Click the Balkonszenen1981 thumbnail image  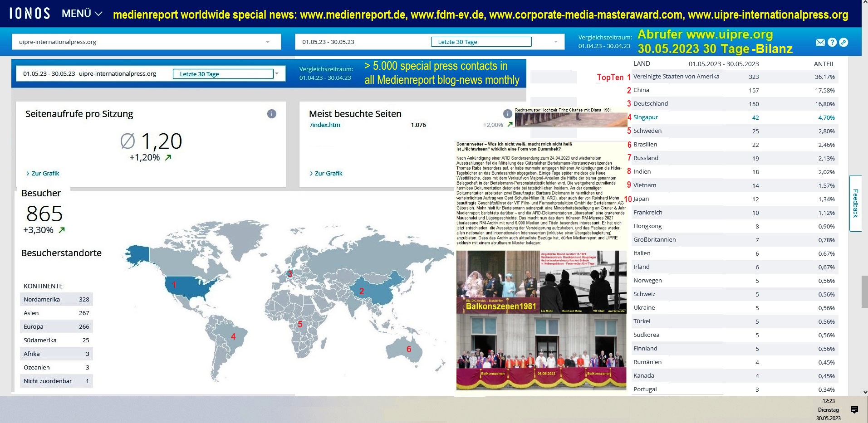click(x=498, y=282)
